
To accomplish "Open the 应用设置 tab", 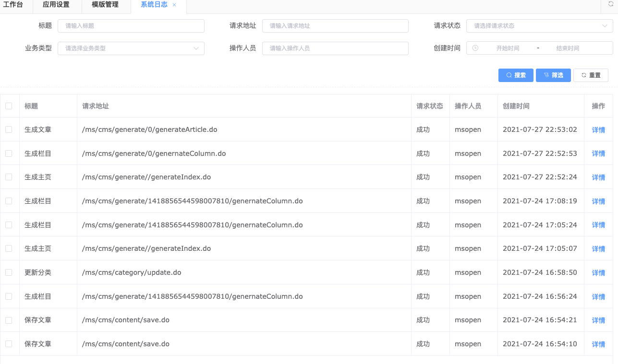I will (56, 5).
